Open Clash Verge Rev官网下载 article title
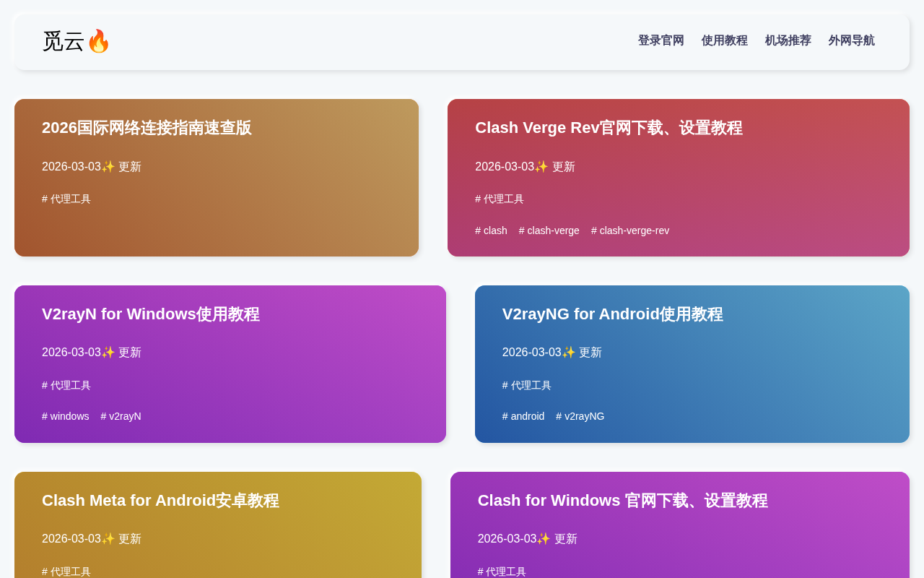This screenshot has width=924, height=578. click(x=609, y=128)
